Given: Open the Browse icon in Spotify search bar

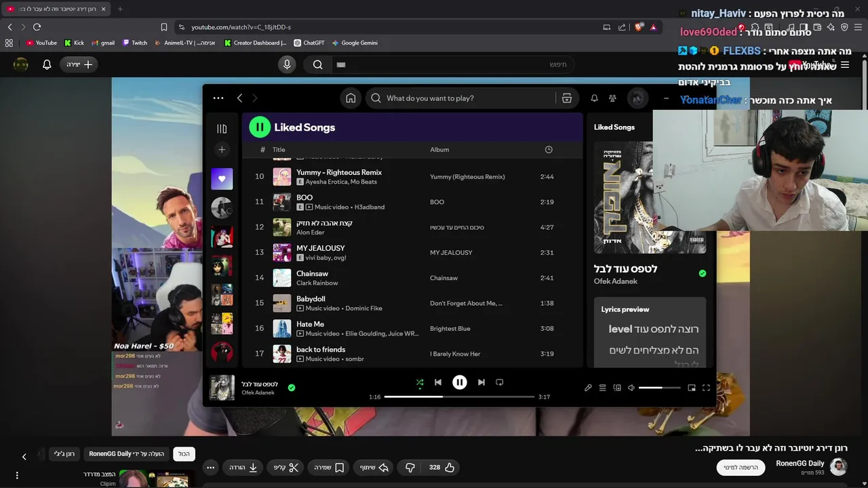Looking at the screenshot, I should coord(567,98).
